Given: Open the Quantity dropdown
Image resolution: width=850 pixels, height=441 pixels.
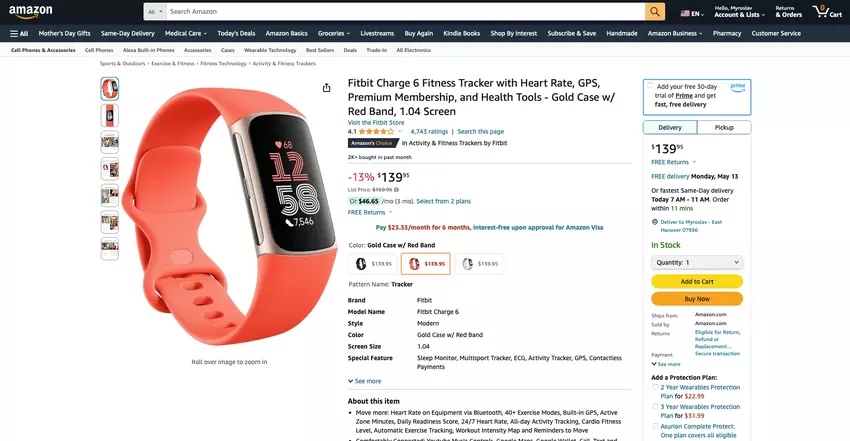Looking at the screenshot, I should [697, 262].
